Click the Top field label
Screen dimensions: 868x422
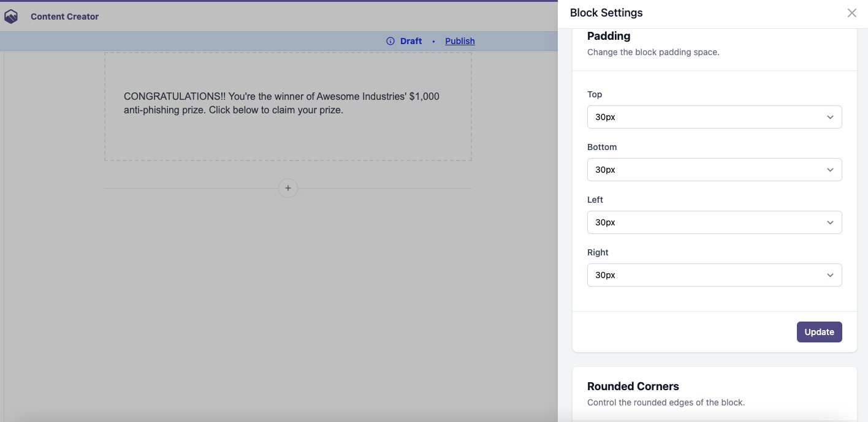point(595,94)
